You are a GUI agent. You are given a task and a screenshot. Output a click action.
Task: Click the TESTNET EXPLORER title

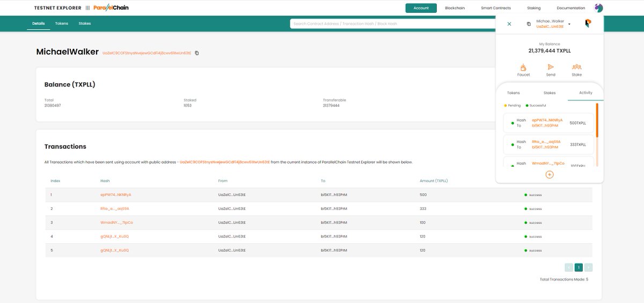coord(57,8)
